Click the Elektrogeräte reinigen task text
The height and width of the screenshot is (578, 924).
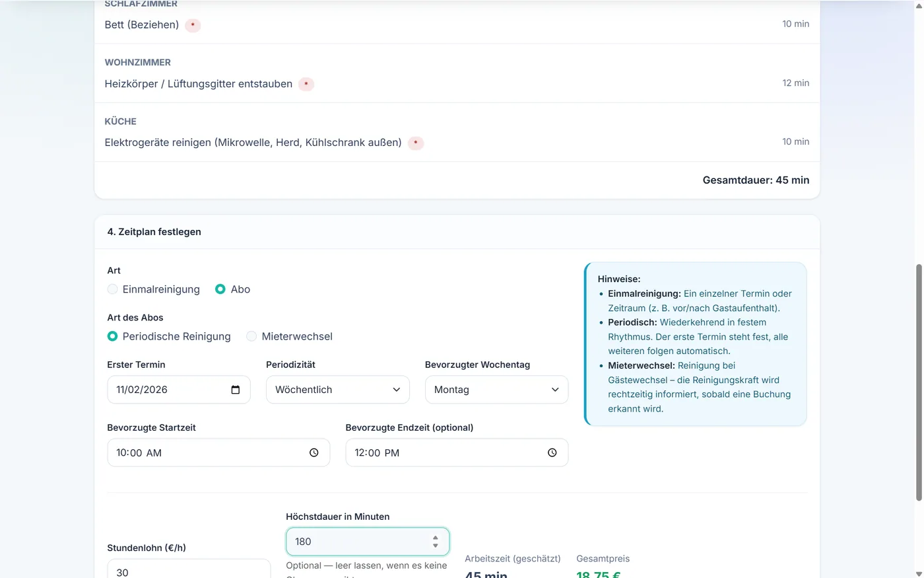pos(253,143)
